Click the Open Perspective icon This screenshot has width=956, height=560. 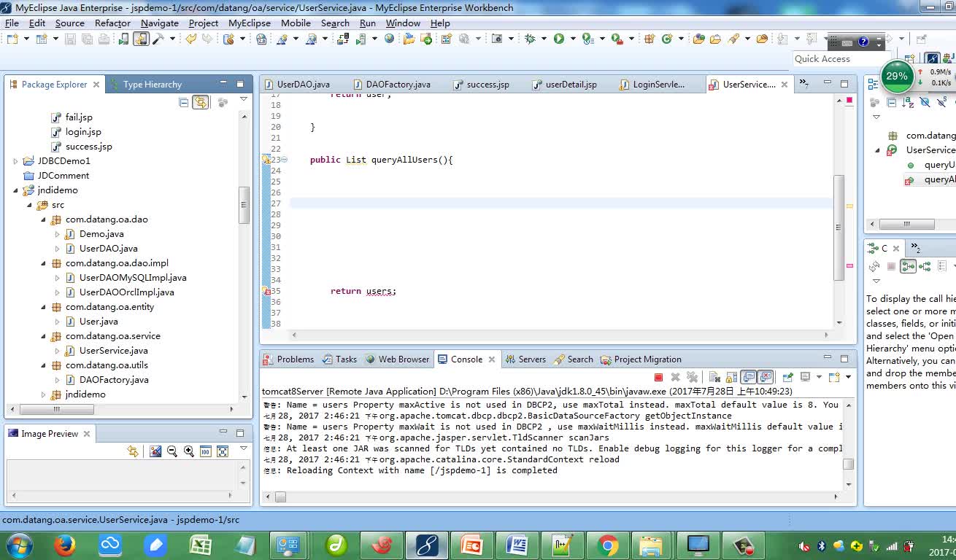(910, 58)
